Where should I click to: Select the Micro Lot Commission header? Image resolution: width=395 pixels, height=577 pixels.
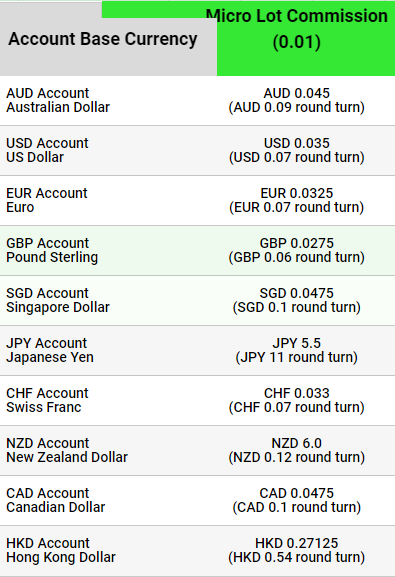pos(297,29)
